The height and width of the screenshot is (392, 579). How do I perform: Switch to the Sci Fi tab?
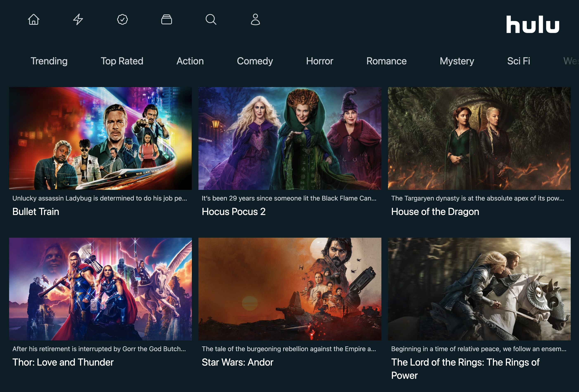point(519,61)
